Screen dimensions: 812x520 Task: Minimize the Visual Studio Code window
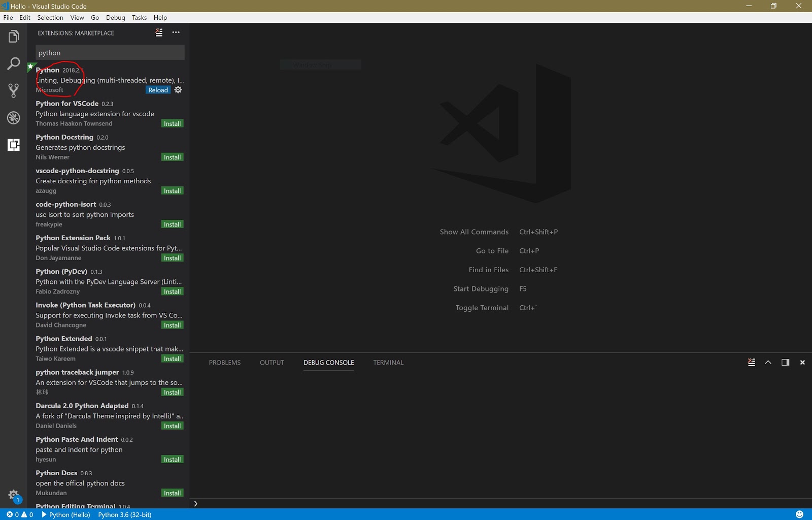coord(749,6)
